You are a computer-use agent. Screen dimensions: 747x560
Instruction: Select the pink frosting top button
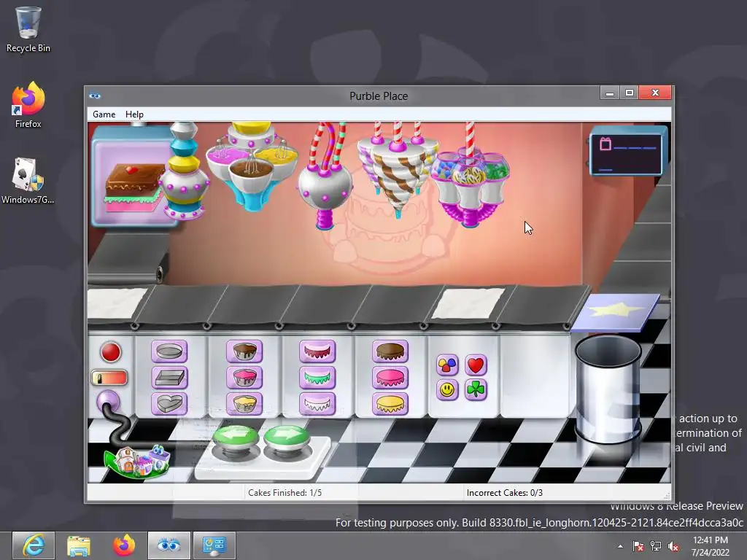click(390, 378)
